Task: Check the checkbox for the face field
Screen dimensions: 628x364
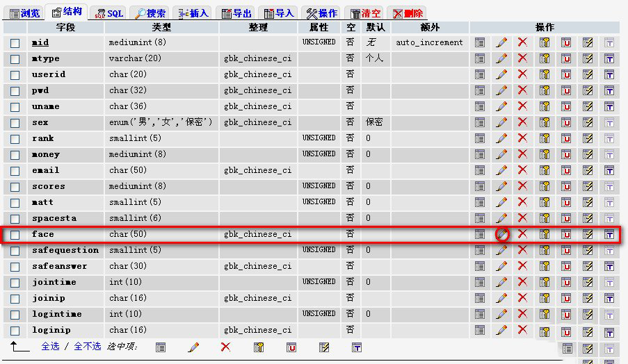Action: tap(15, 235)
